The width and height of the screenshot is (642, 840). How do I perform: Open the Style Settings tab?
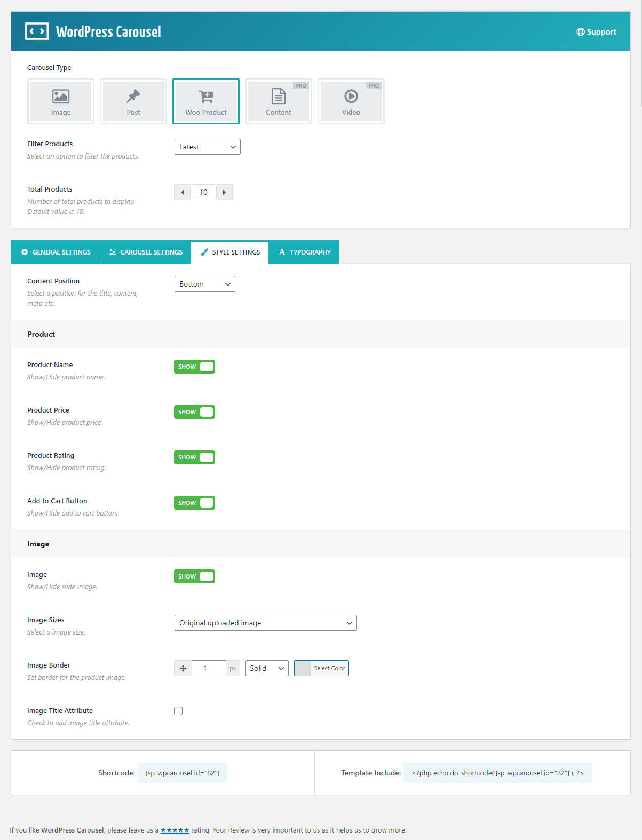click(x=230, y=252)
